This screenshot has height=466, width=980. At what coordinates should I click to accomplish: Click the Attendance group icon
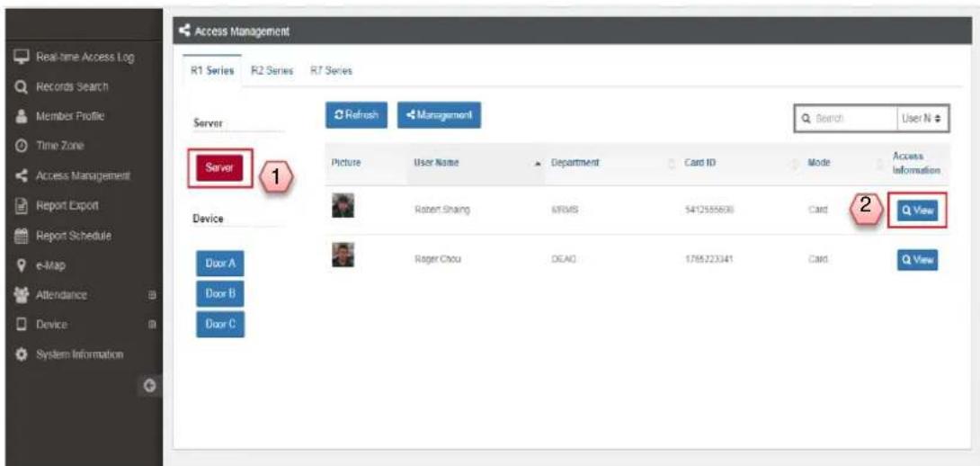pyautogui.click(x=20, y=294)
